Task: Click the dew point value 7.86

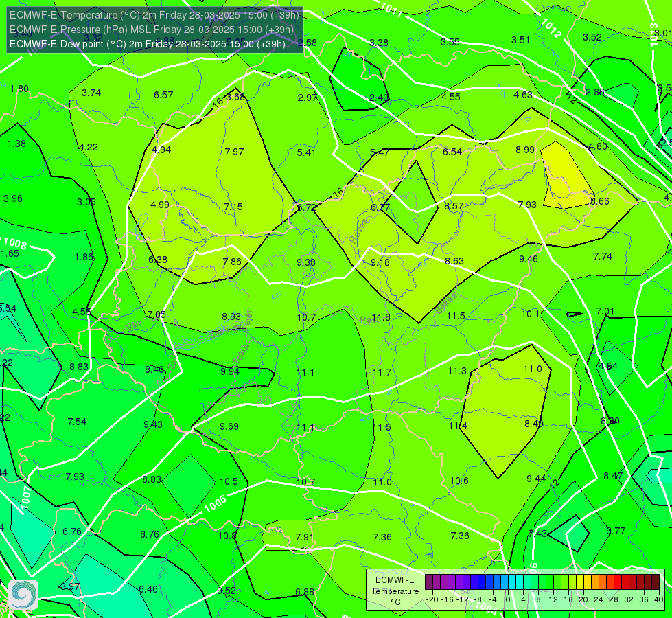Action: click(x=232, y=262)
